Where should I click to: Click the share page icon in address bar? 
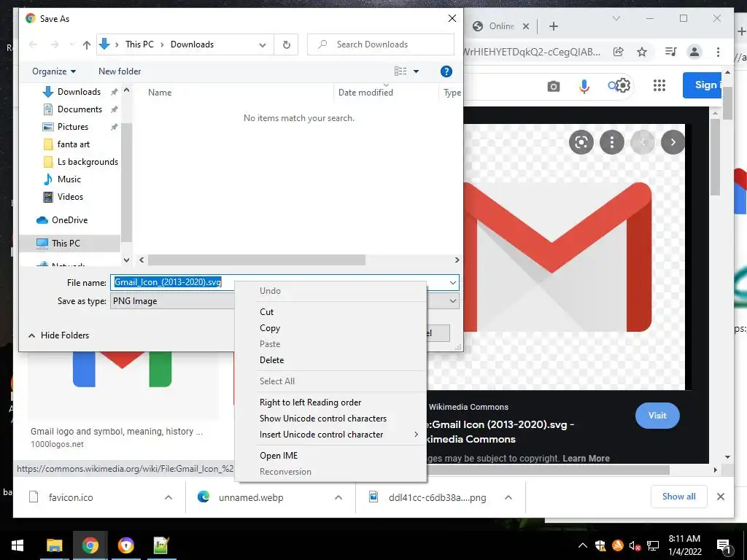click(x=619, y=52)
